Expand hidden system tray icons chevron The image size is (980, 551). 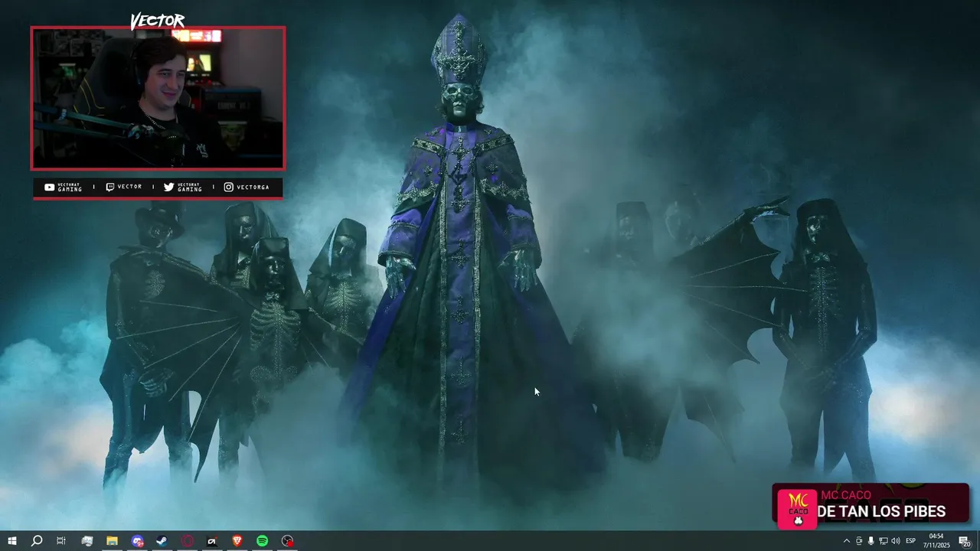point(846,541)
